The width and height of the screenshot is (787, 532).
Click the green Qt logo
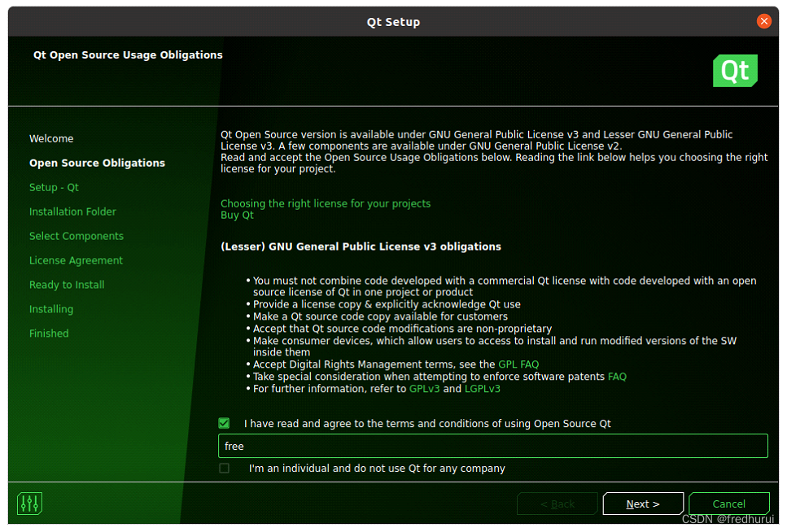[735, 71]
